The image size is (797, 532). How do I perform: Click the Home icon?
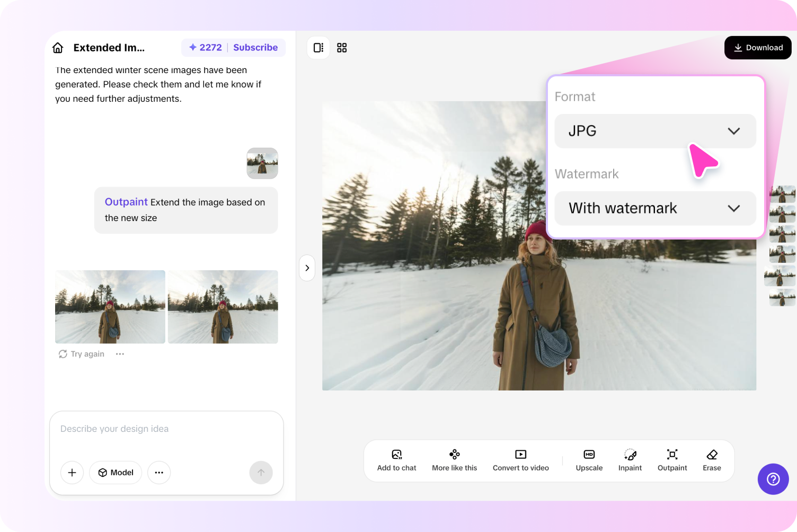coord(58,48)
